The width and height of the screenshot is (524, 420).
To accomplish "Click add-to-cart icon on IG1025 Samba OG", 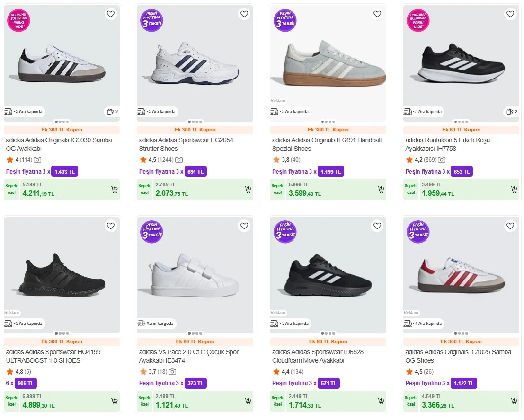I will click(514, 401).
